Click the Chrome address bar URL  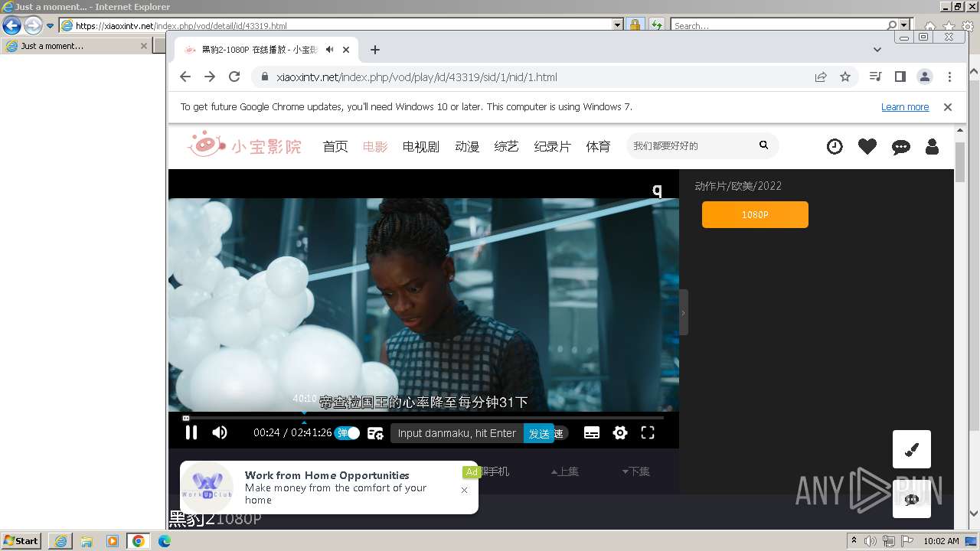[416, 77]
